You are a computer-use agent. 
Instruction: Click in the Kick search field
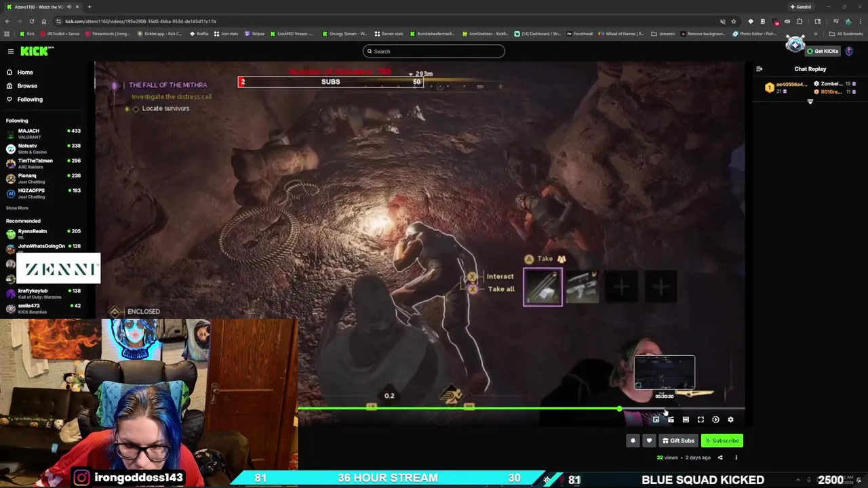click(x=434, y=52)
